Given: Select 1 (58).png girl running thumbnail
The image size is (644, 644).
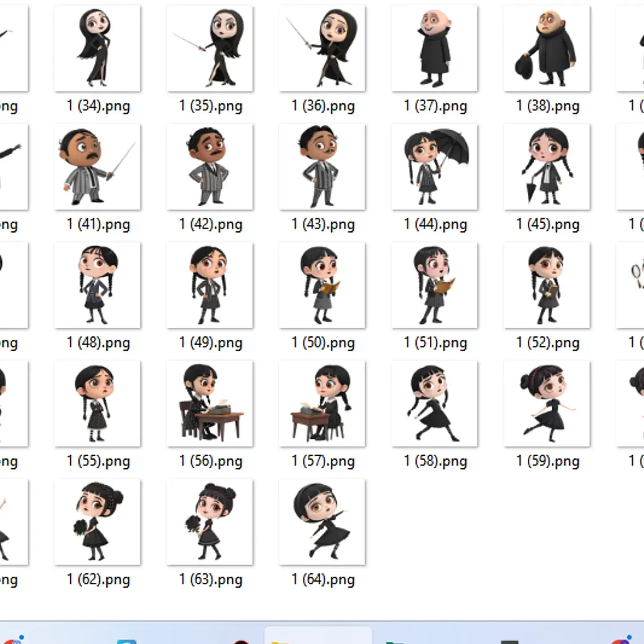Looking at the screenshot, I should click(x=434, y=404).
